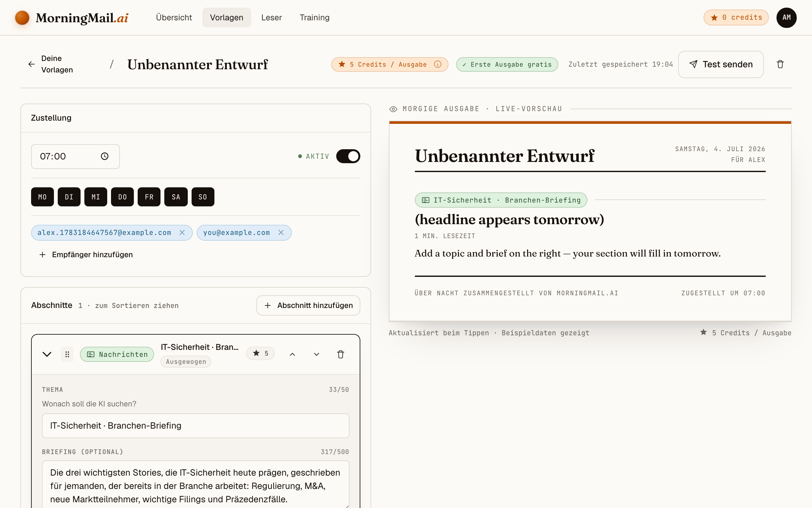The image size is (812, 508).
Task: Click the drag handle of the section
Action: click(x=67, y=354)
